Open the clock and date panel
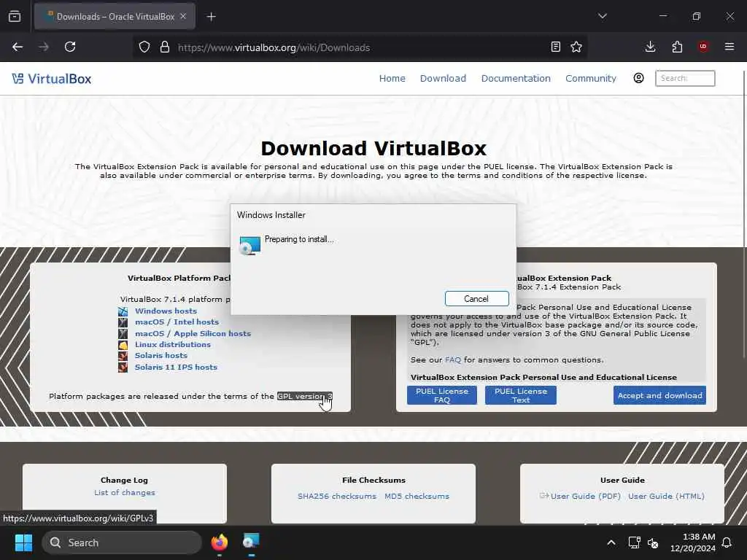The image size is (747, 560). click(693, 542)
